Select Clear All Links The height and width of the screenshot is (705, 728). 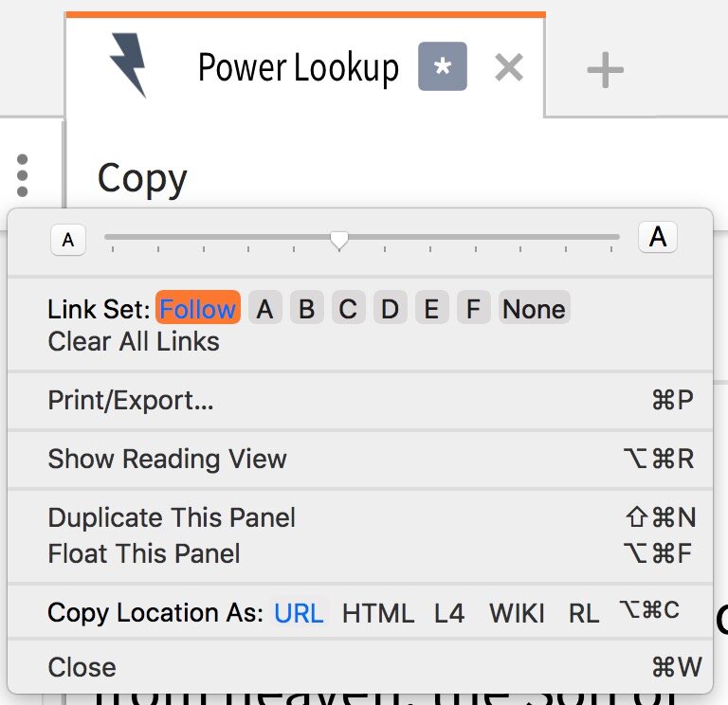point(134,342)
